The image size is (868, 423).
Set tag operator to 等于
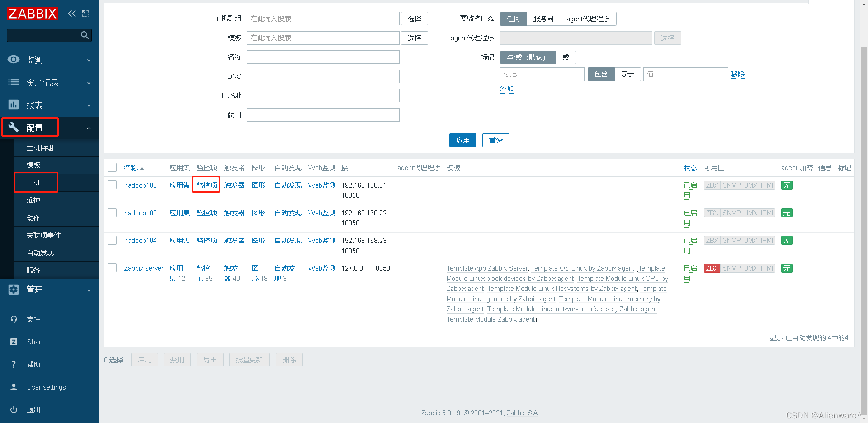627,74
